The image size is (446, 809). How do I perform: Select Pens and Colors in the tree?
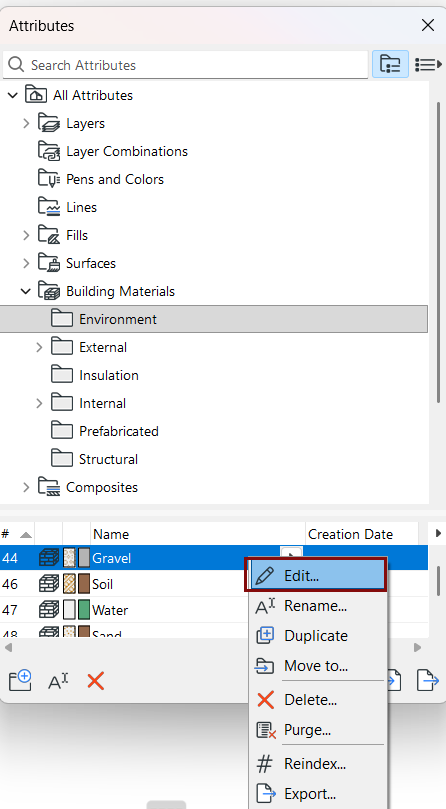coord(115,179)
